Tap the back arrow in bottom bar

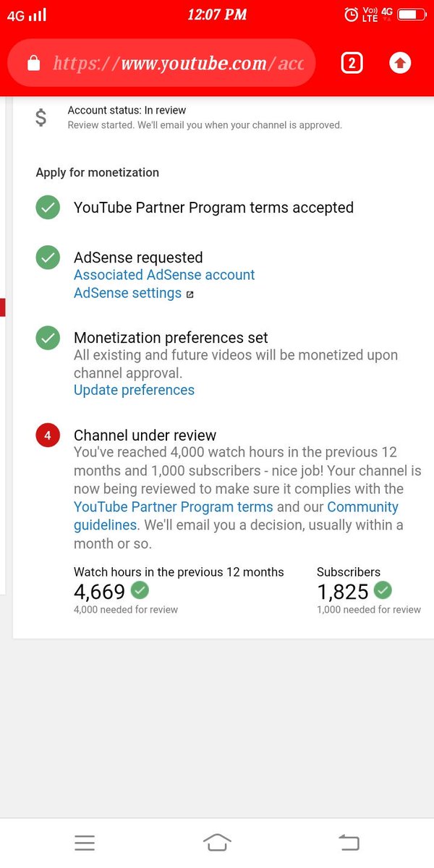[x=349, y=842]
